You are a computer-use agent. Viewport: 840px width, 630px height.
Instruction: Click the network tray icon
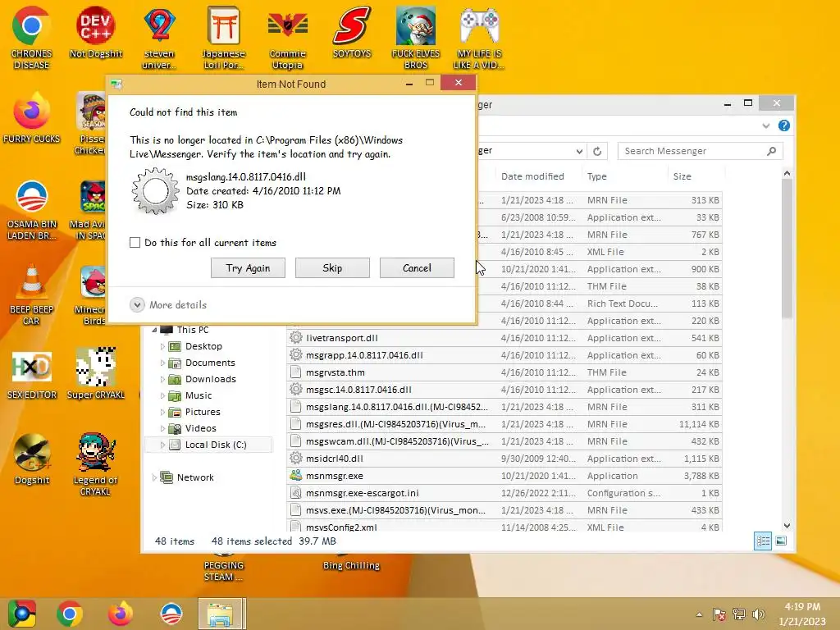coord(739,614)
